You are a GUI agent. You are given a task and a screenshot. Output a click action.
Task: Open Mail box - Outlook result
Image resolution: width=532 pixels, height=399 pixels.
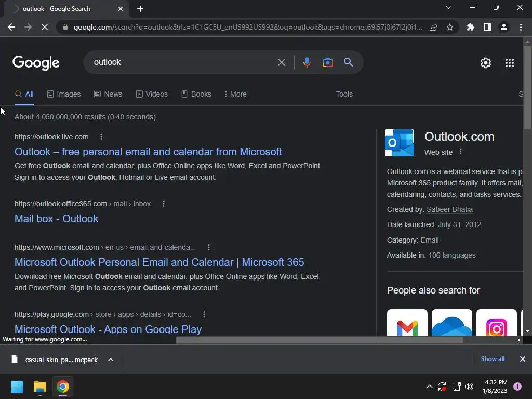(56, 219)
